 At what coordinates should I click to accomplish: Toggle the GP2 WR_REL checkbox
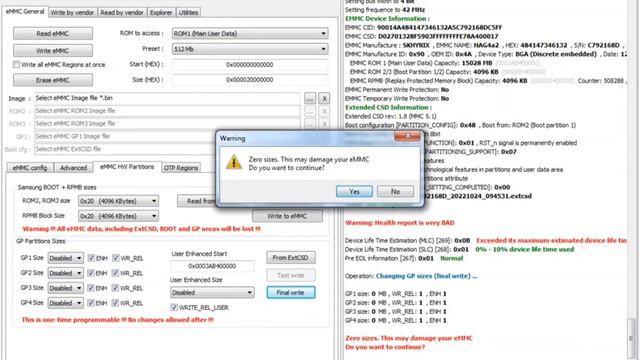coord(116,273)
